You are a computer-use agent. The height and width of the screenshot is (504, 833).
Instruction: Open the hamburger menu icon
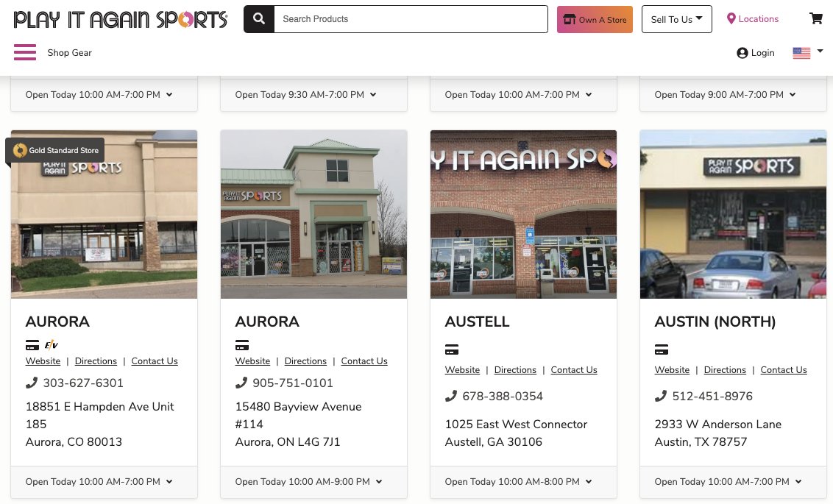25,52
